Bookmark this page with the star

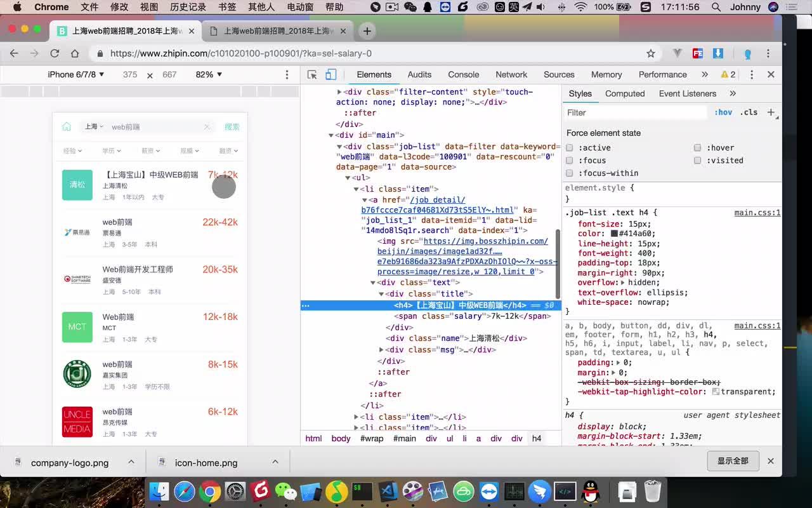point(650,53)
